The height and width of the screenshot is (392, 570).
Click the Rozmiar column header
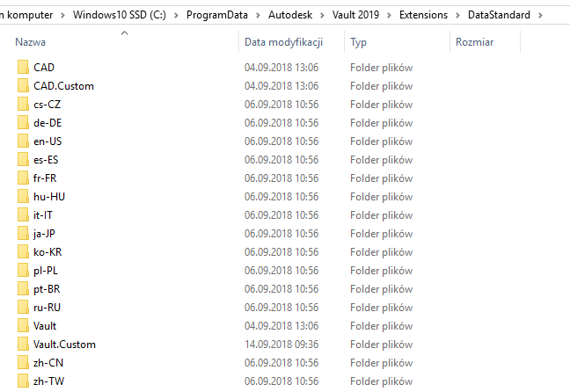coord(474,42)
